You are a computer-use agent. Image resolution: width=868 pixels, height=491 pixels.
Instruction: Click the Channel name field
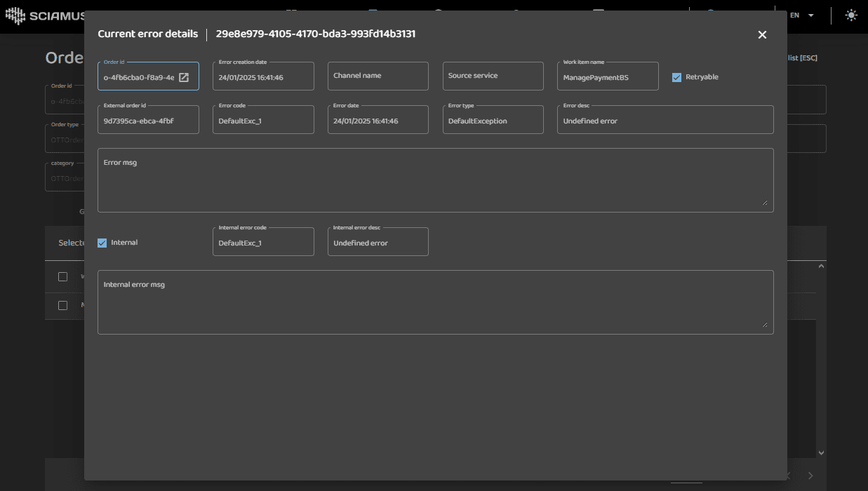(378, 76)
